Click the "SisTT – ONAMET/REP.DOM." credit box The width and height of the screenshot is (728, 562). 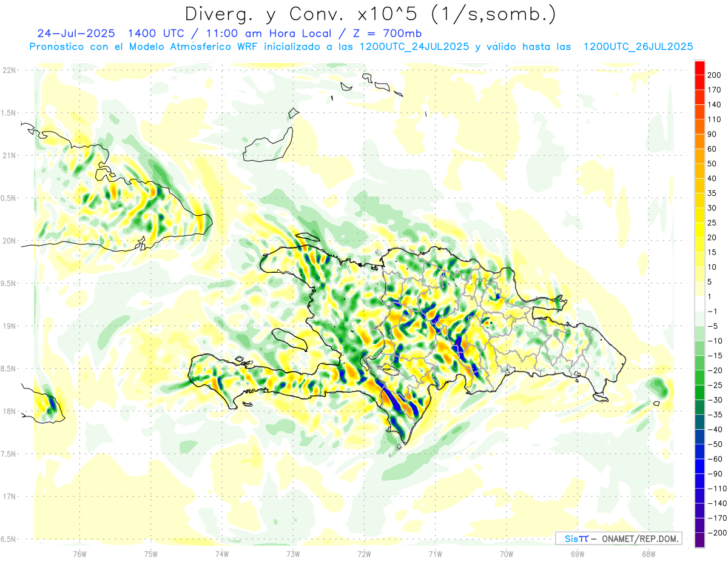(x=618, y=538)
